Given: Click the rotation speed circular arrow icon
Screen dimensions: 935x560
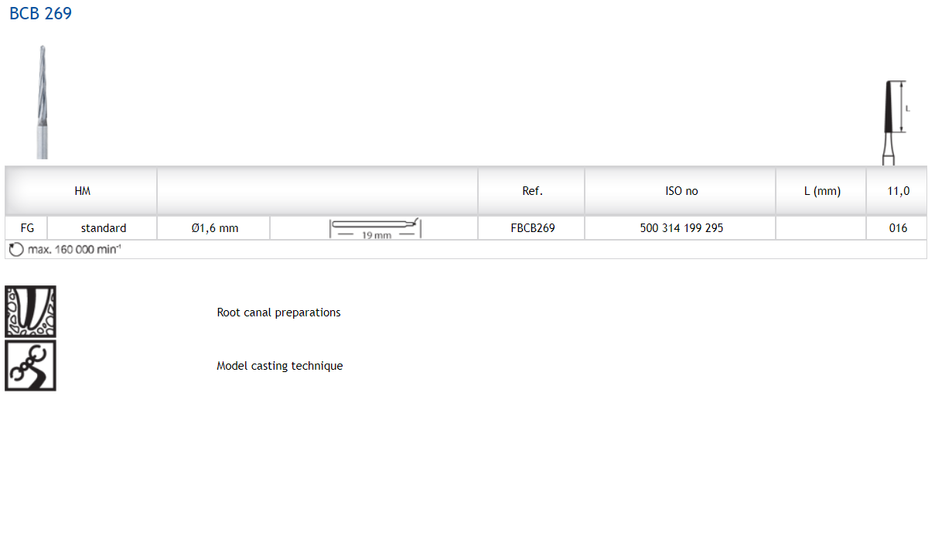Looking at the screenshot, I should click(15, 250).
